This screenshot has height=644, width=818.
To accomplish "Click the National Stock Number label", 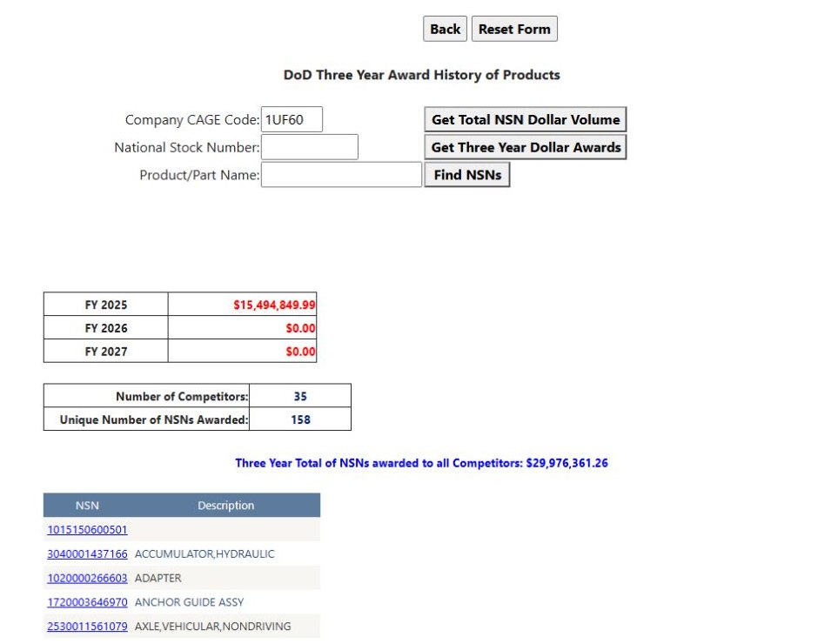I will 187,148.
